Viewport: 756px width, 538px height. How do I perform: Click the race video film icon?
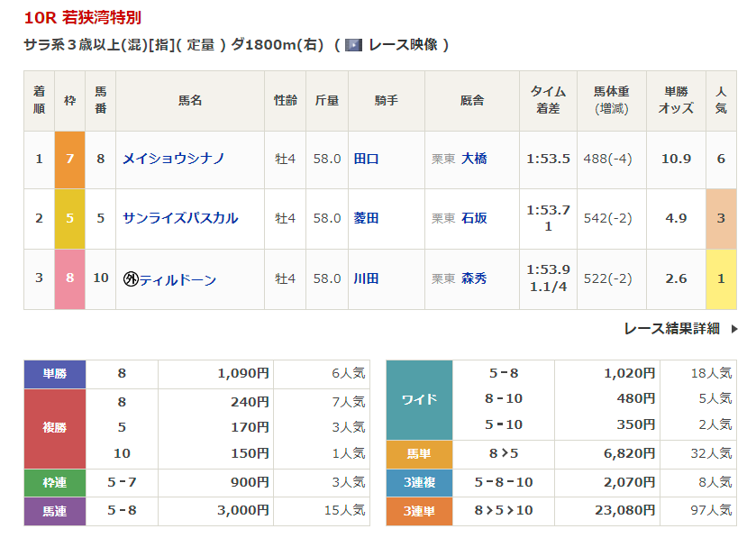(x=354, y=44)
